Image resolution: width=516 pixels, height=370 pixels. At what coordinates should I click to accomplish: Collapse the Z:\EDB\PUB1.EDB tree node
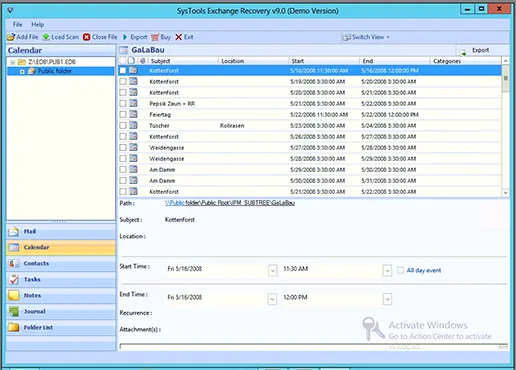coord(13,62)
